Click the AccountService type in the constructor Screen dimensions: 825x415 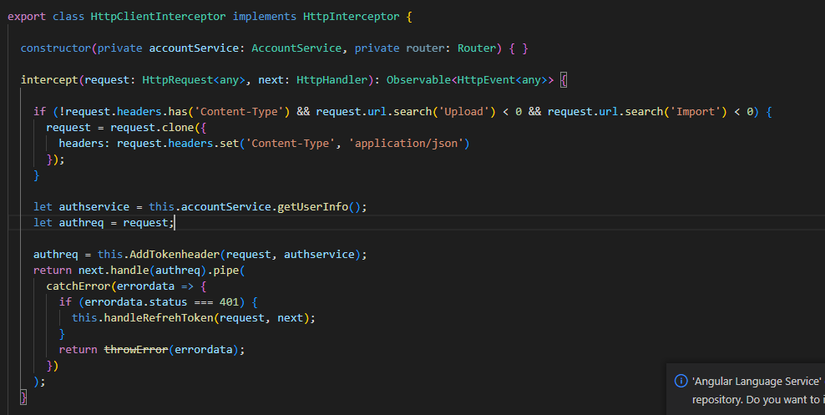pos(296,48)
